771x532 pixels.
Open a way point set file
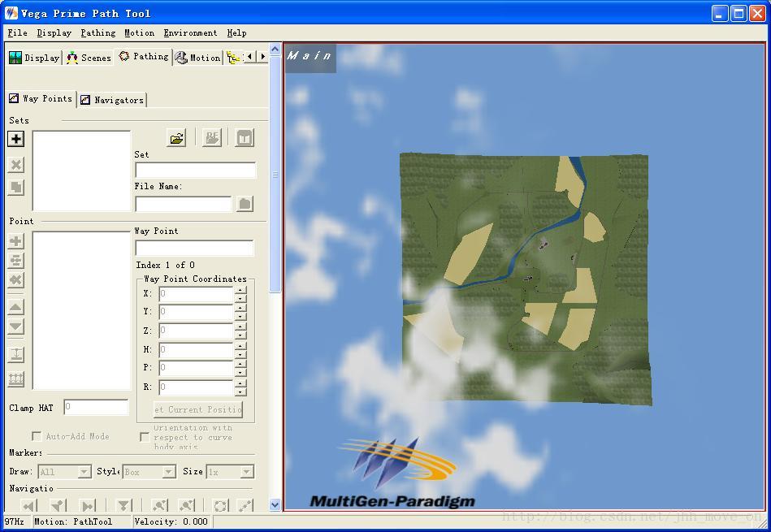point(176,138)
